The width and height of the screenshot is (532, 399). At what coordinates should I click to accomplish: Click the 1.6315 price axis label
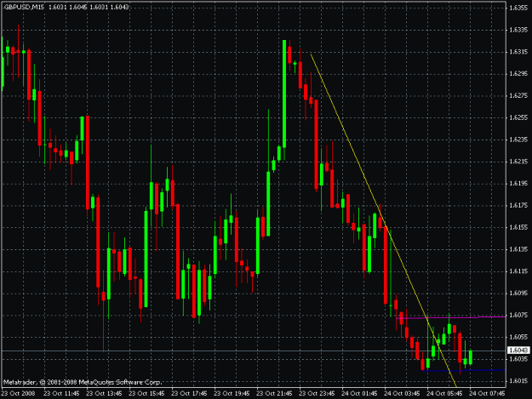pyautogui.click(x=518, y=52)
